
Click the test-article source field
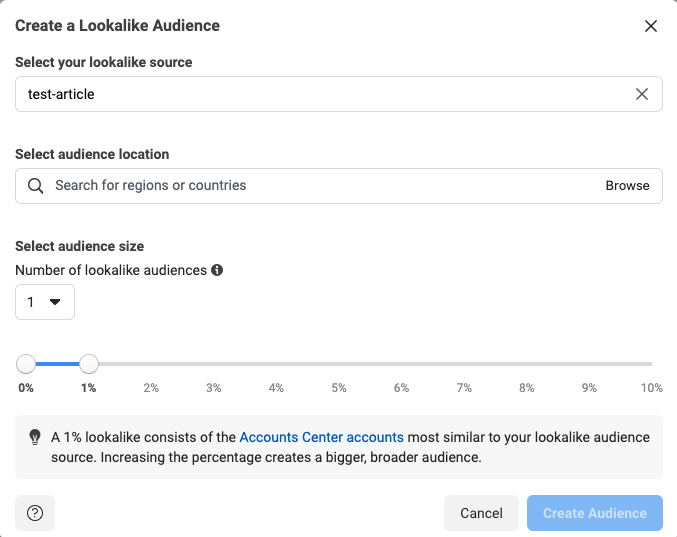pos(339,94)
